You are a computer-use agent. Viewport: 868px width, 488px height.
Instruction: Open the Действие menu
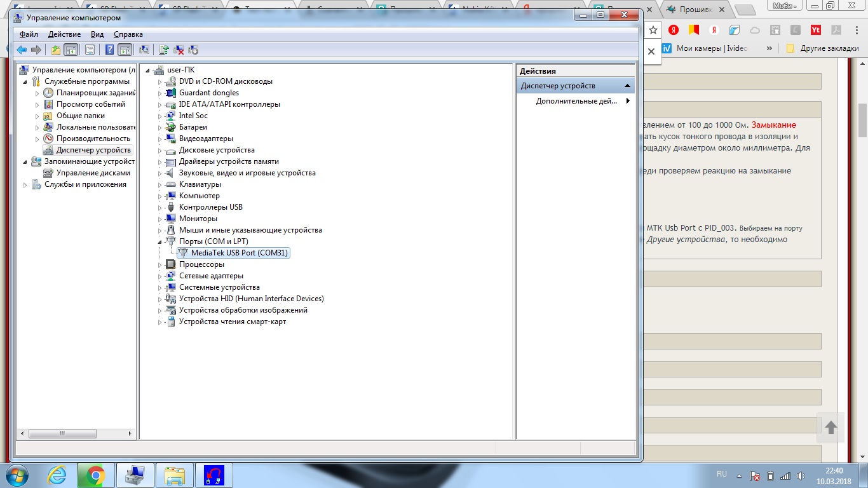(64, 34)
